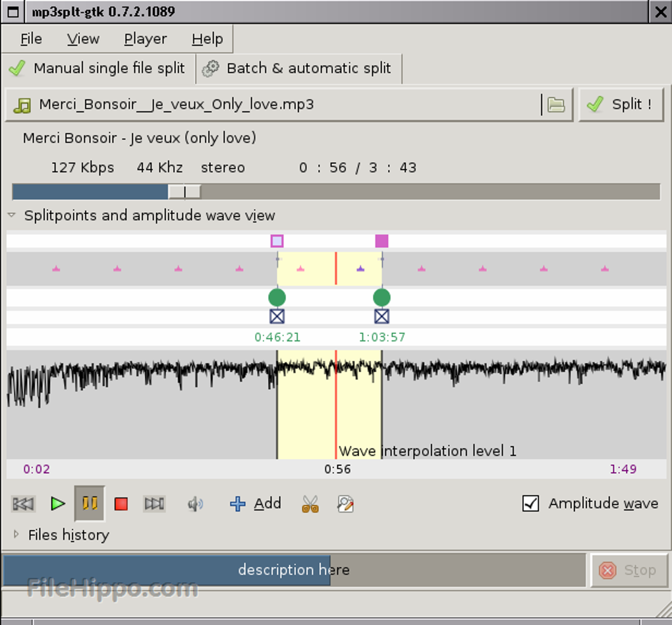Click the song position slider handle
Screen dimensions: 672x625
click(184, 192)
